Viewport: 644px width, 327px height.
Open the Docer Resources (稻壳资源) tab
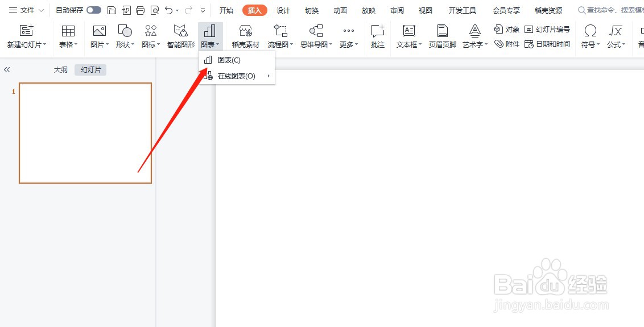tap(548, 10)
